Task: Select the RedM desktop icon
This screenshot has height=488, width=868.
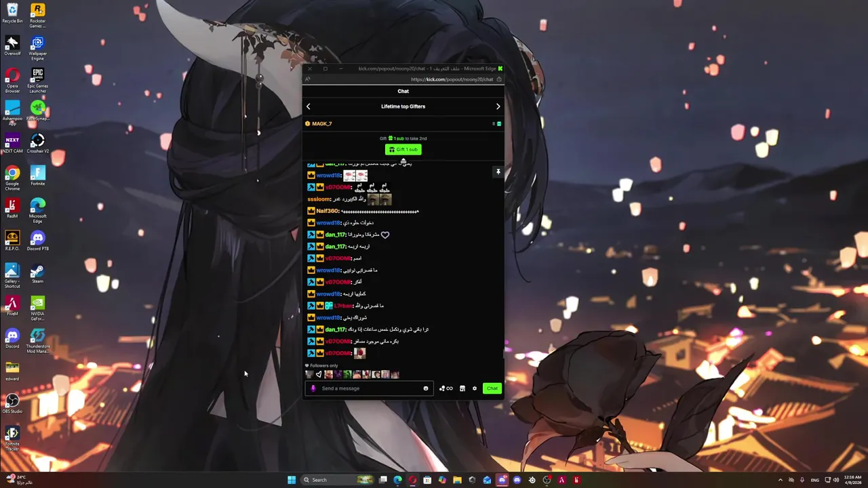Action: [x=12, y=209]
